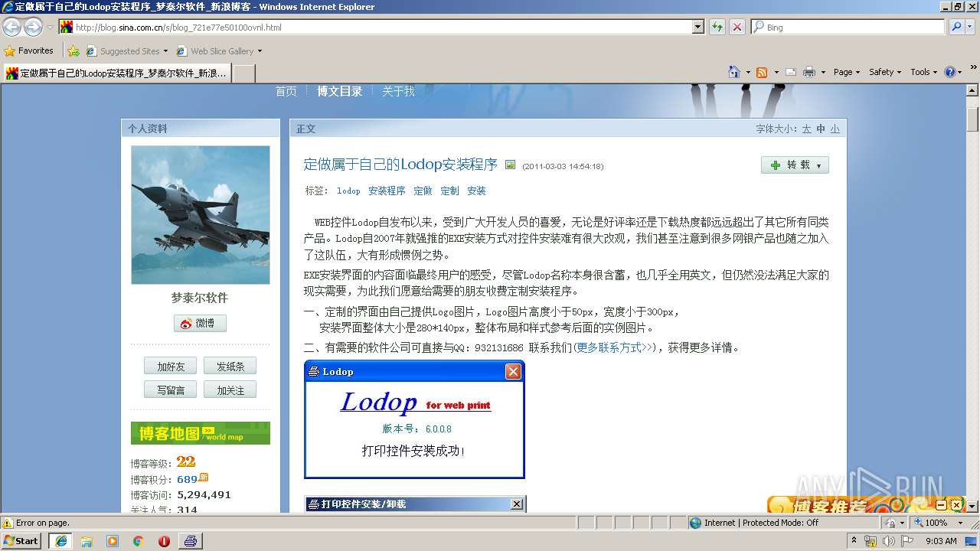Open the Tools menu dropdown

tap(924, 72)
